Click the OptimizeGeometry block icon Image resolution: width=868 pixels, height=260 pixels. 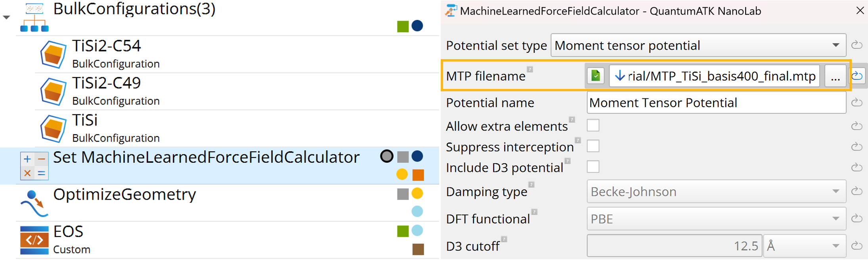(x=34, y=203)
